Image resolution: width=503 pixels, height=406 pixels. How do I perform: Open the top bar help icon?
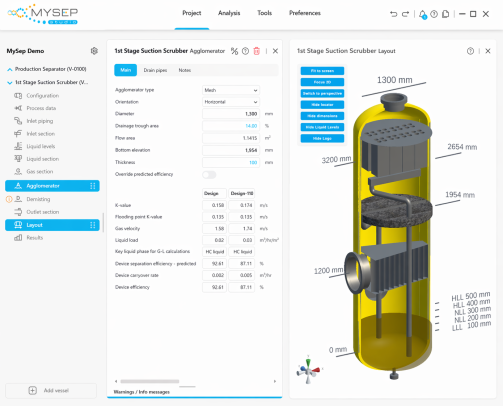pyautogui.click(x=434, y=14)
